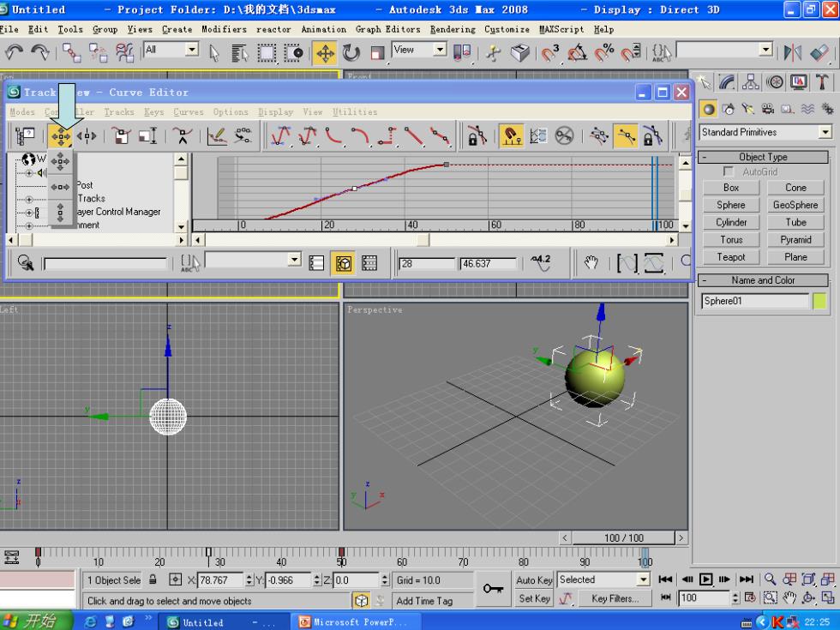
Task: Toggle the 3D Snaps magnet icon
Action: [549, 52]
